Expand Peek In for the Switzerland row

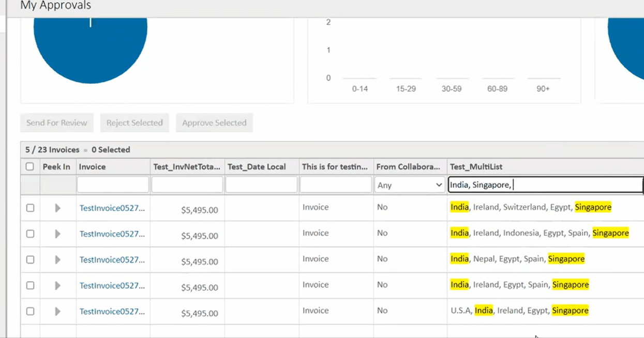point(57,208)
